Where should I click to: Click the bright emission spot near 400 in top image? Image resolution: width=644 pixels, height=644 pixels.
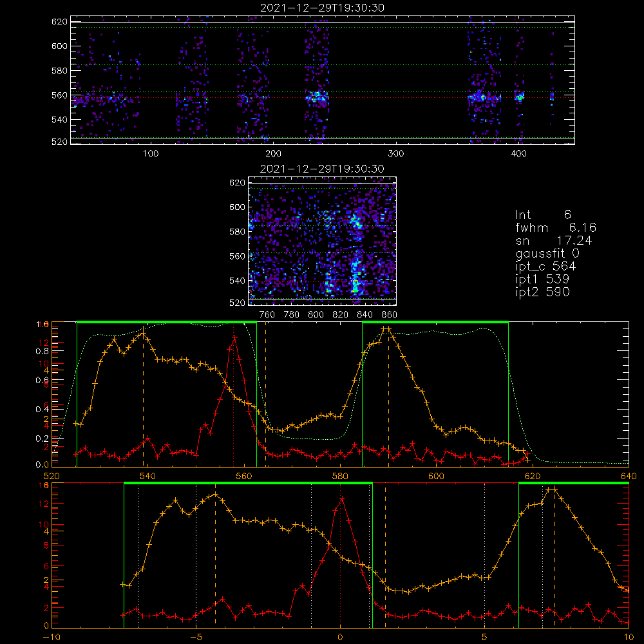tap(520, 97)
